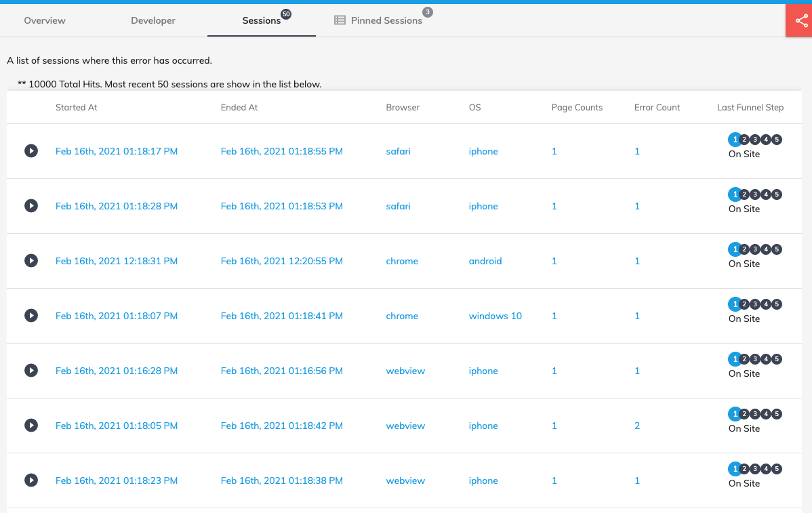Open end time Feb 16th, 2021 01:18:38 PM
The height and width of the screenshot is (513, 812).
[282, 480]
